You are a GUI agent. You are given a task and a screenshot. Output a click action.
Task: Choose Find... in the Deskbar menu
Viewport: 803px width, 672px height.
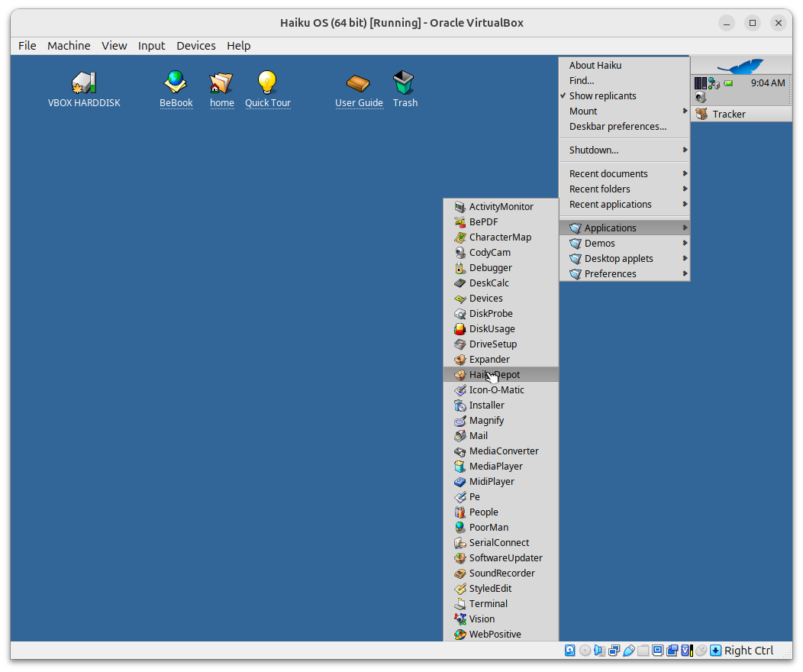tap(624, 80)
